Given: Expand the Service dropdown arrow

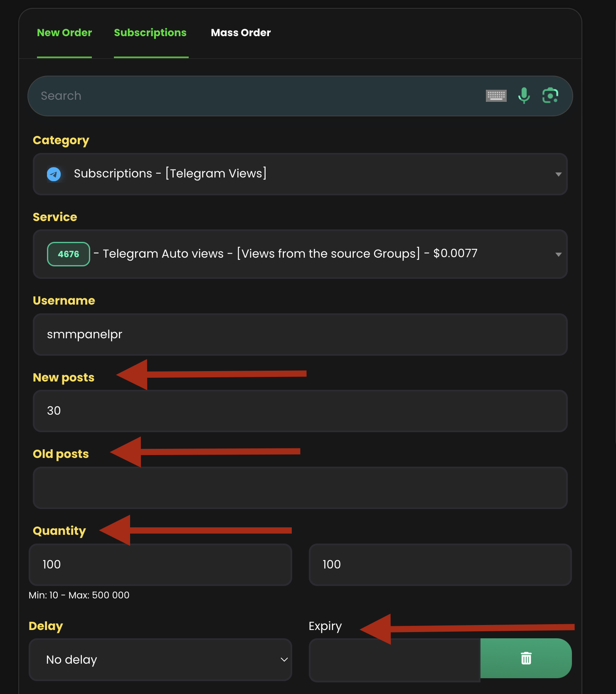Looking at the screenshot, I should point(558,254).
